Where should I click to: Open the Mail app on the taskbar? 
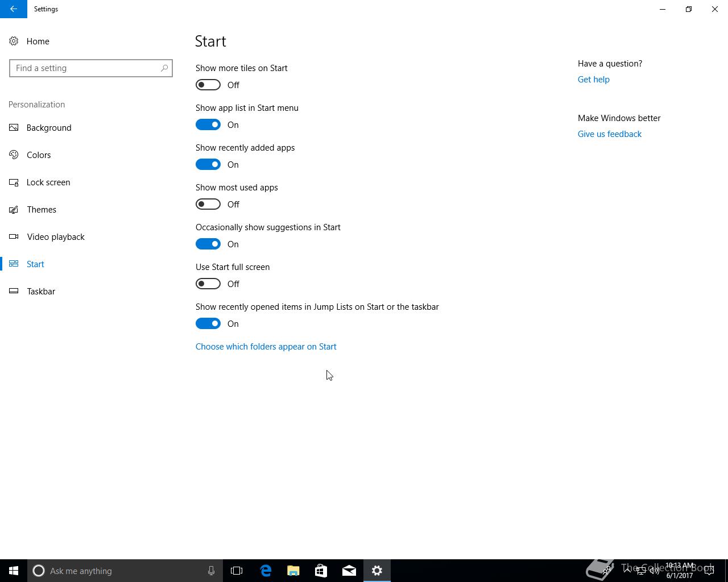pyautogui.click(x=349, y=571)
